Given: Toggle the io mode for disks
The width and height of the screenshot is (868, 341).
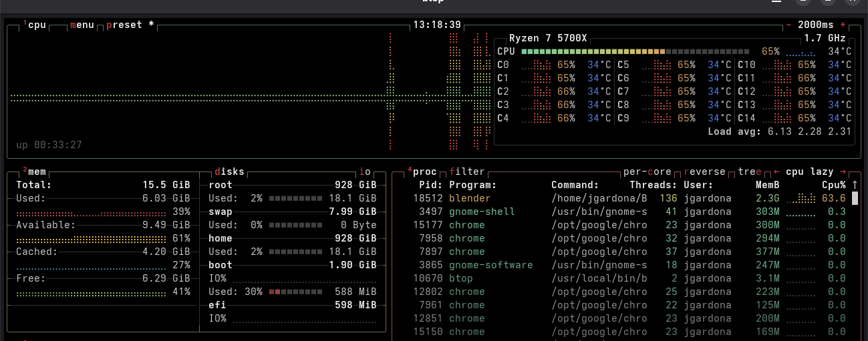Looking at the screenshot, I should point(365,172).
